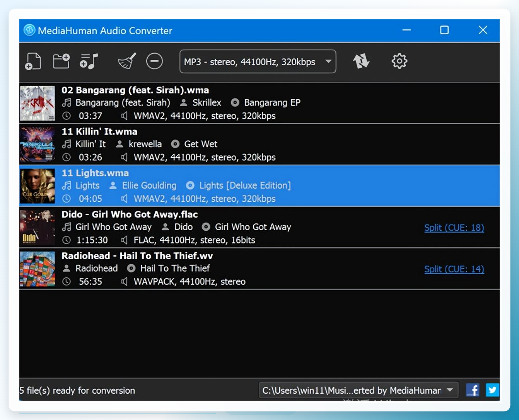Screen dimensions: 519x420
Task: Click the artist name Ellie Goulding
Action: pos(149,185)
